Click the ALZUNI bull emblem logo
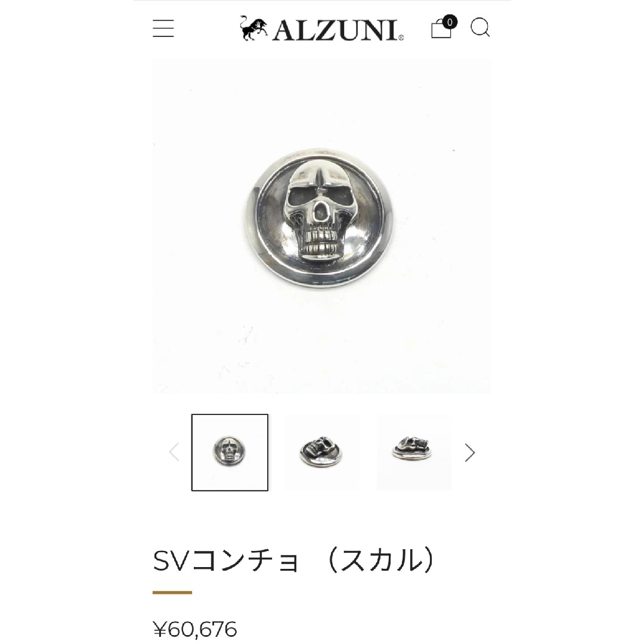This screenshot has height=644, width=644. tap(253, 29)
